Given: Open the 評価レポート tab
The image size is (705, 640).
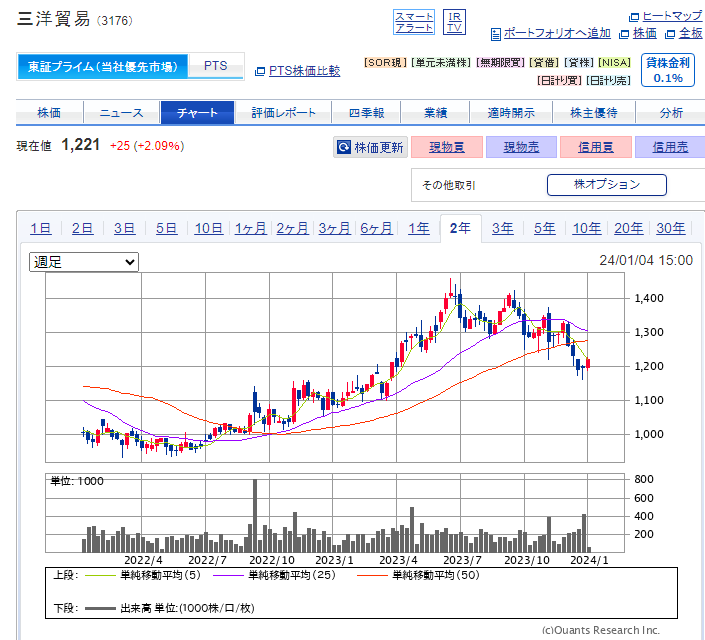Looking at the screenshot, I should click(283, 112).
